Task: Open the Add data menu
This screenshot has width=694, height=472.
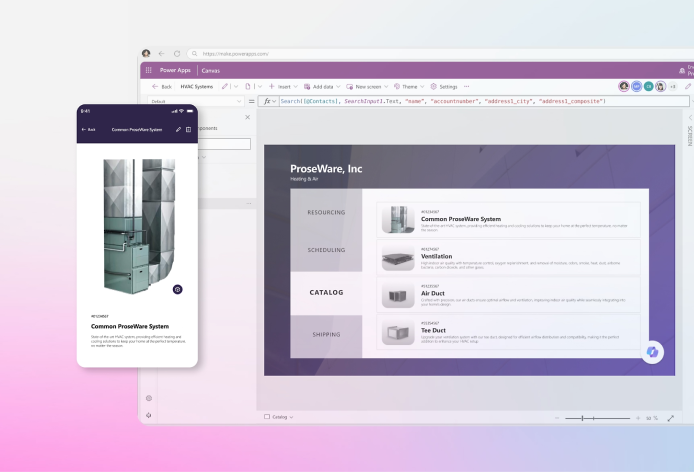Action: (x=322, y=87)
